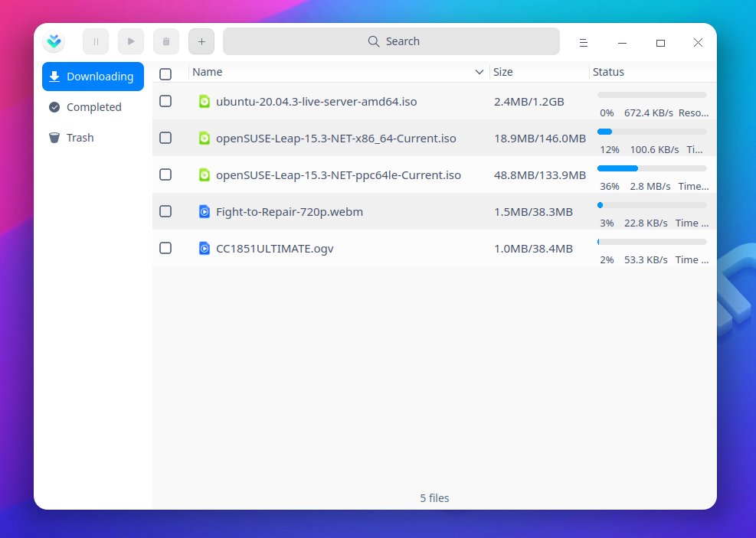Click the "5 files" status text
The width and height of the screenshot is (756, 538).
(434, 498)
